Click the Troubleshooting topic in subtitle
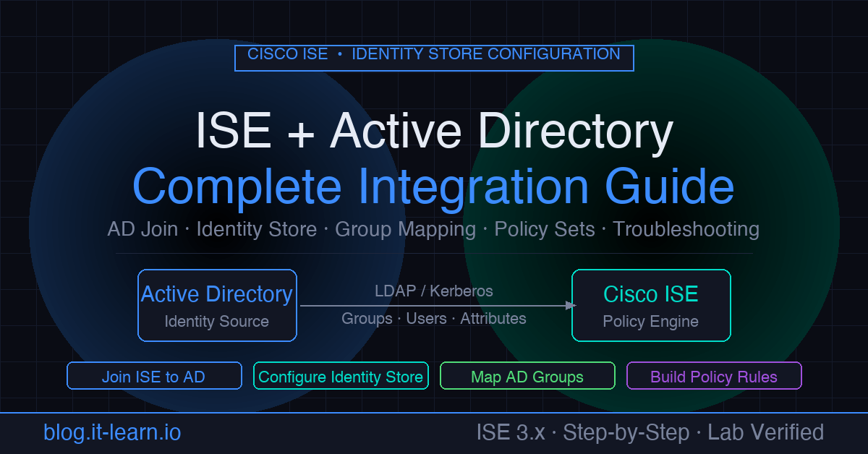Image resolution: width=868 pixels, height=454 pixels. point(686,229)
